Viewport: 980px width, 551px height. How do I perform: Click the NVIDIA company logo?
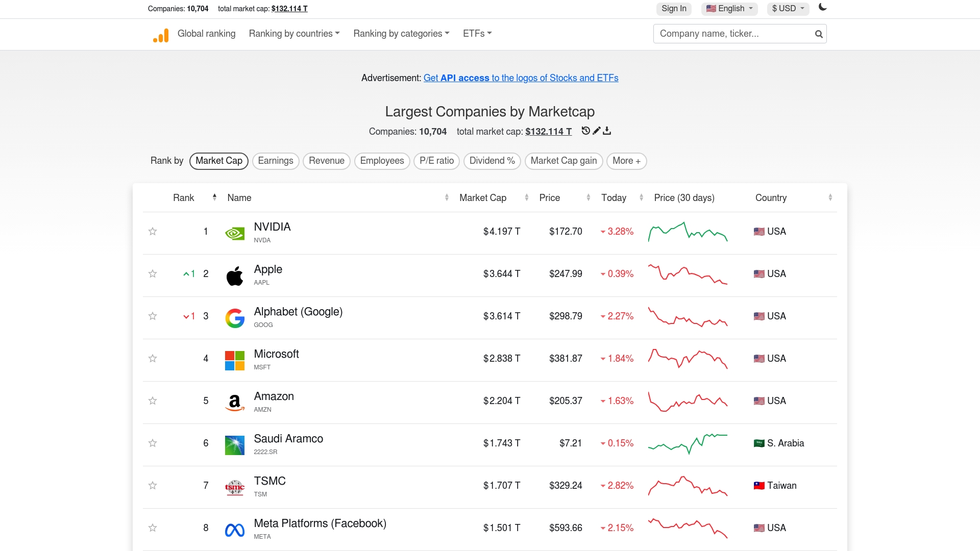234,233
